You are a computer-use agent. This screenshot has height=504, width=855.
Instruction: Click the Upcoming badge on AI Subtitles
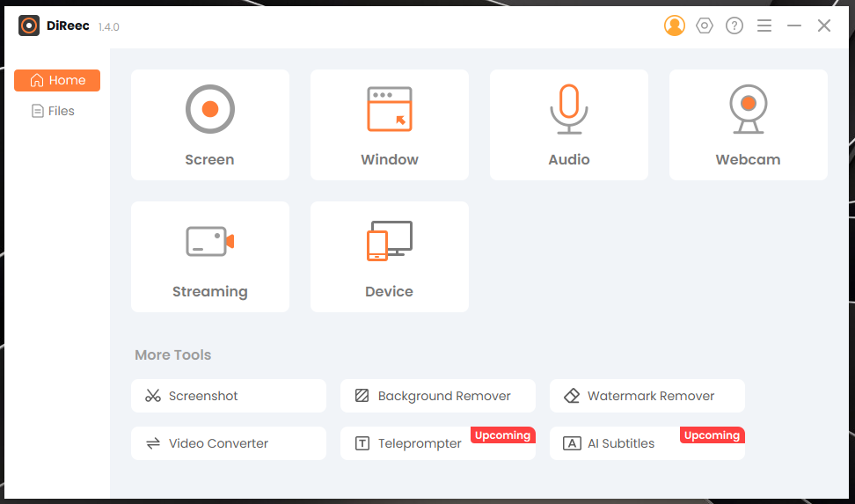click(712, 435)
